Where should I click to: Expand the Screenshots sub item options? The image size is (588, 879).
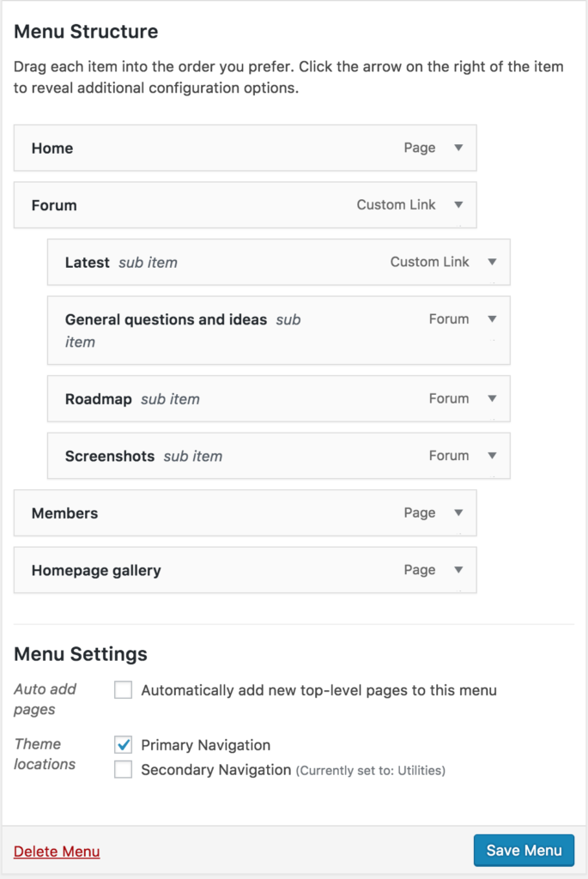click(493, 456)
